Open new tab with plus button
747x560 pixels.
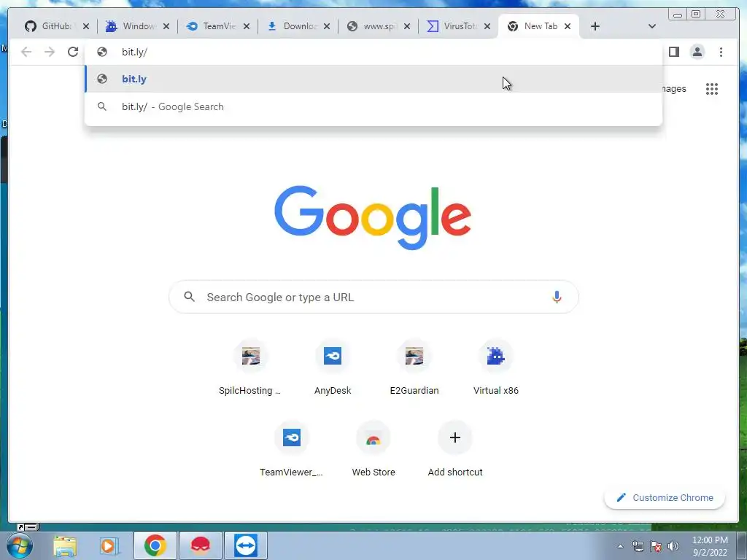(595, 26)
